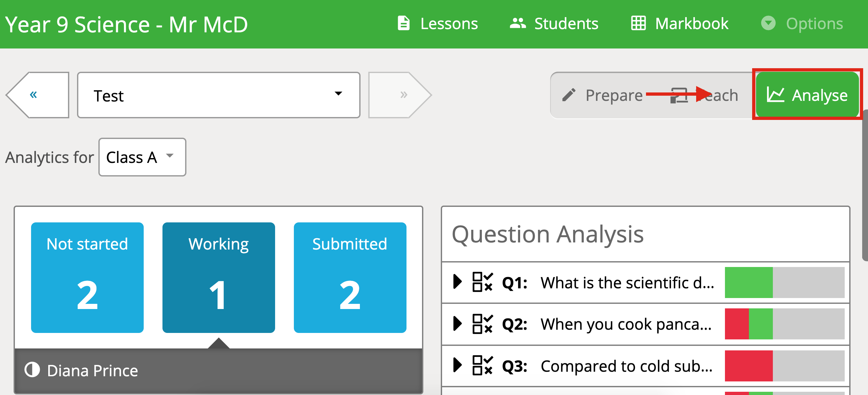The width and height of the screenshot is (868, 395).
Task: Click Q3 multiple-choice type icon
Action: click(483, 365)
